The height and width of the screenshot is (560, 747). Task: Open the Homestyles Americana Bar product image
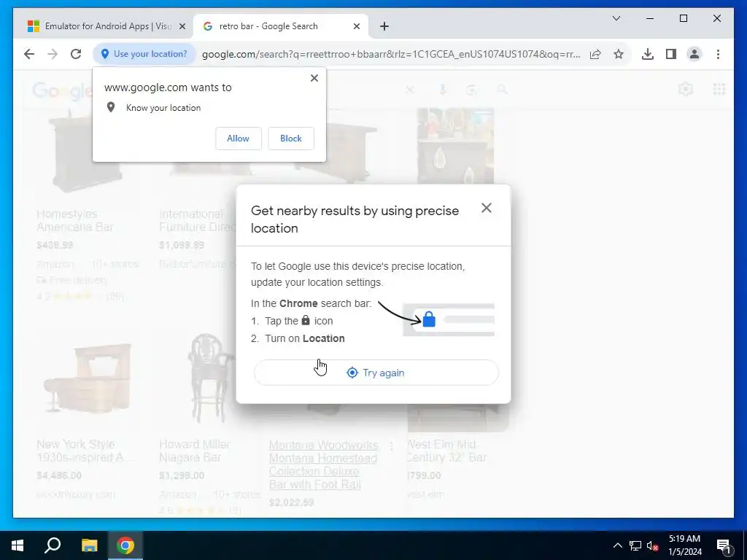point(86,152)
